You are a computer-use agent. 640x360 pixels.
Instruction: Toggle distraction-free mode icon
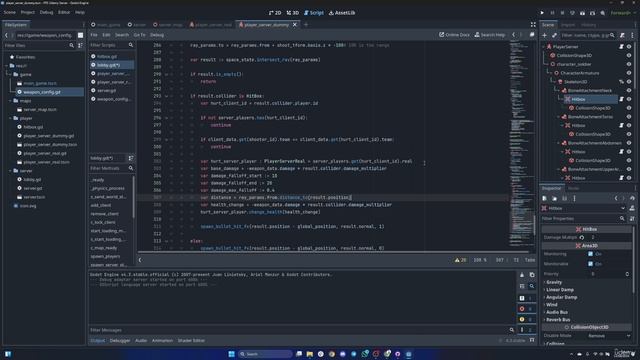click(533, 24)
